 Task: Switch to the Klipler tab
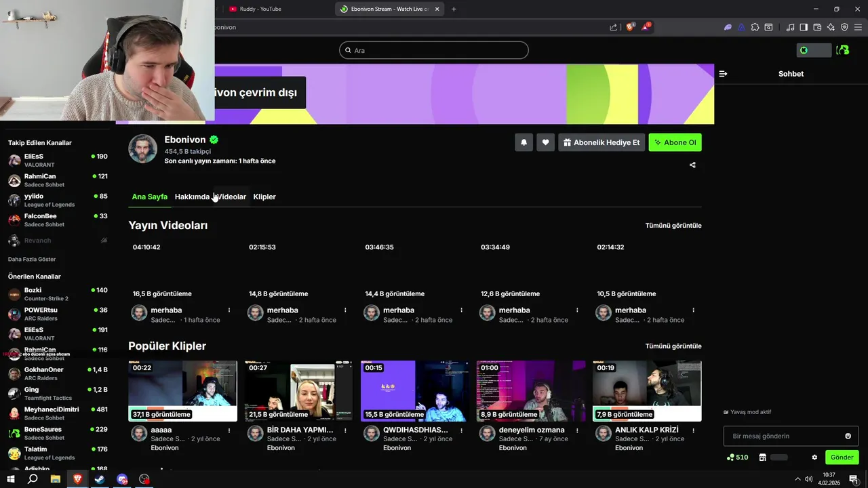tap(264, 197)
